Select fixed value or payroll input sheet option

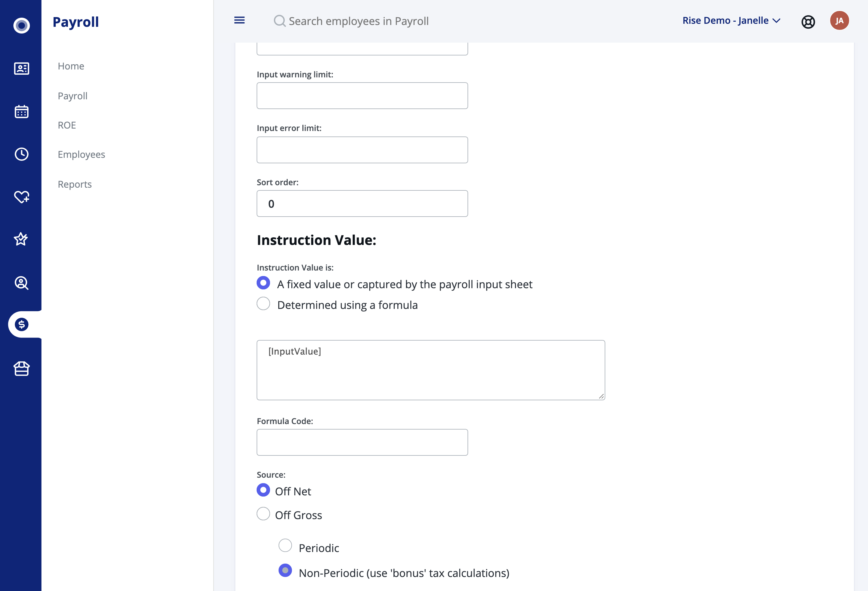tap(263, 283)
